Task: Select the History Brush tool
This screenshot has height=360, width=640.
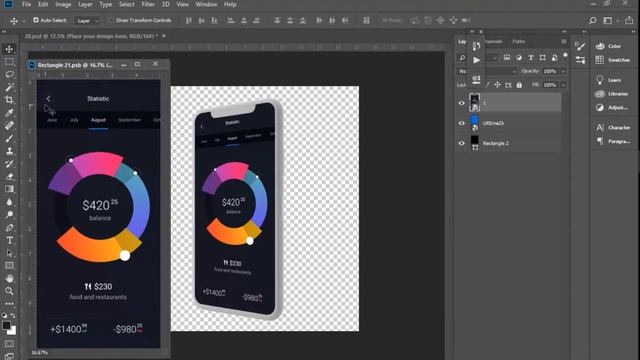Action: pos(9,164)
